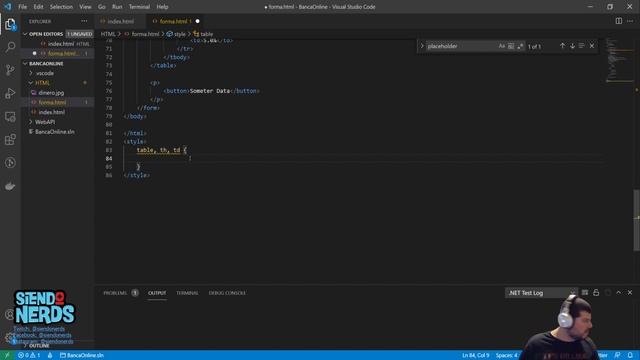
Task: Open the Selection menu
Action: point(61,7)
